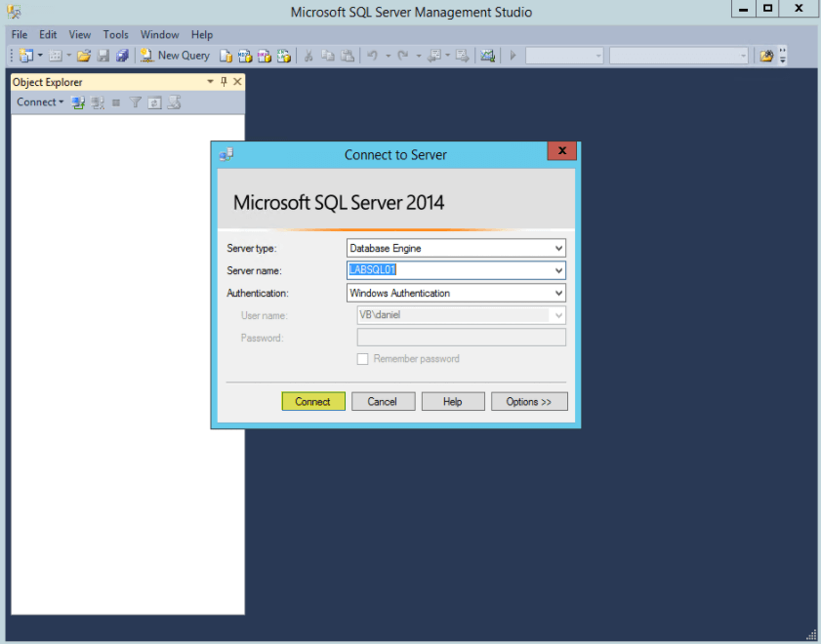Open the View menu
The height and width of the screenshot is (644, 821).
pos(79,34)
